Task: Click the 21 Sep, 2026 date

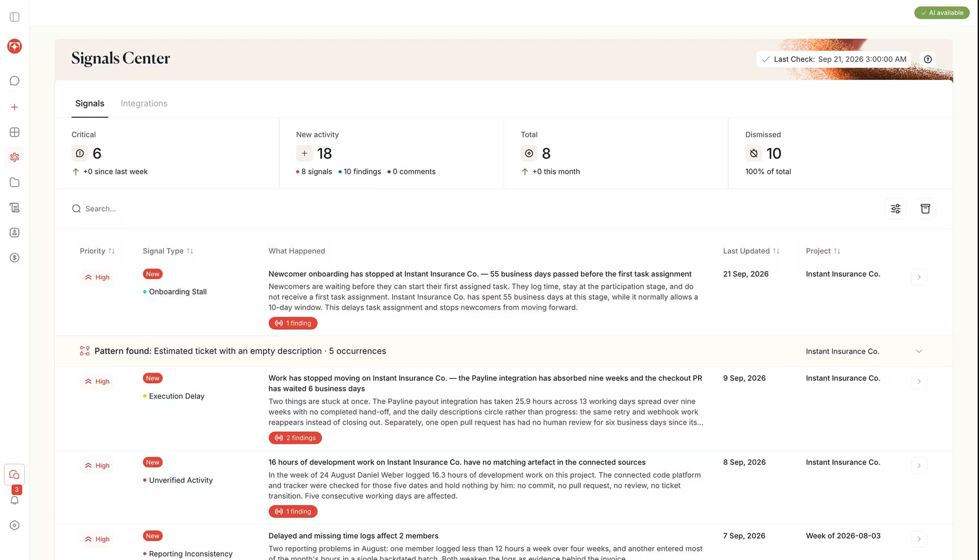Action: (x=745, y=274)
